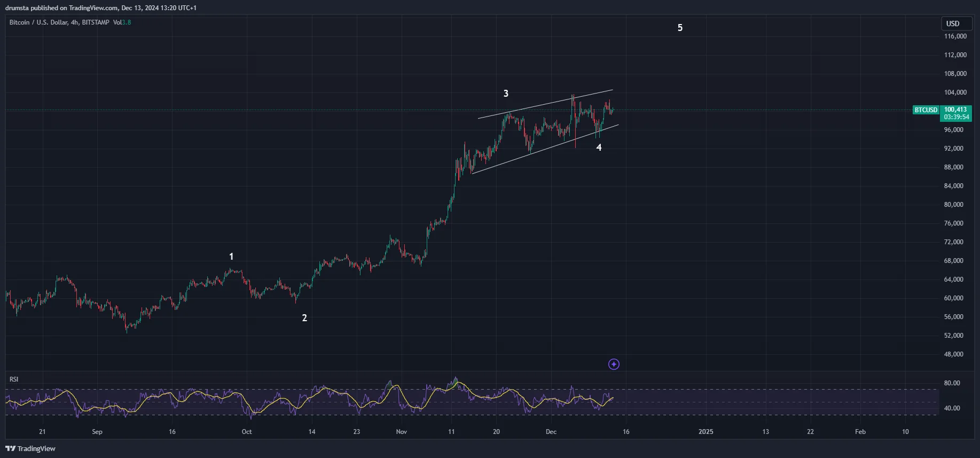
Task: Click the Feb date on time axis
Action: click(860, 432)
